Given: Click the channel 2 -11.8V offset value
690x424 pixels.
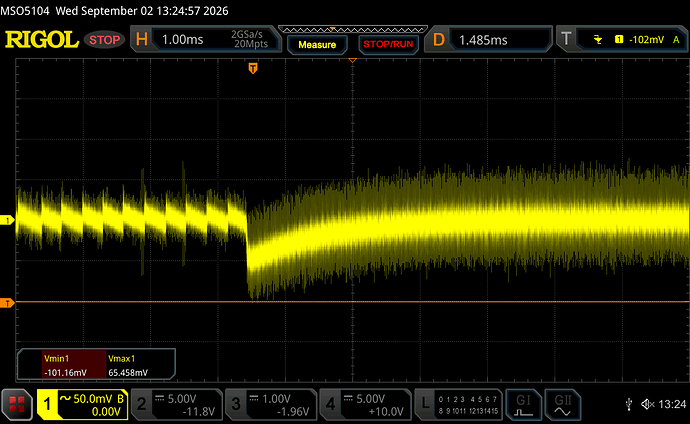Looking at the screenshot, I should pos(198,412).
